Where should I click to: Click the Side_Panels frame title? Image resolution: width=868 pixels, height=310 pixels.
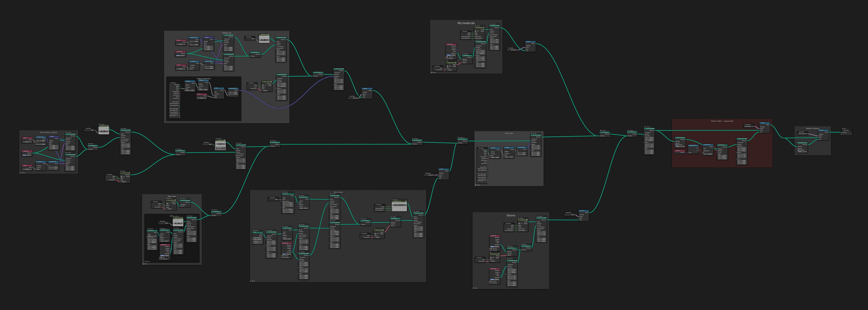point(338,193)
